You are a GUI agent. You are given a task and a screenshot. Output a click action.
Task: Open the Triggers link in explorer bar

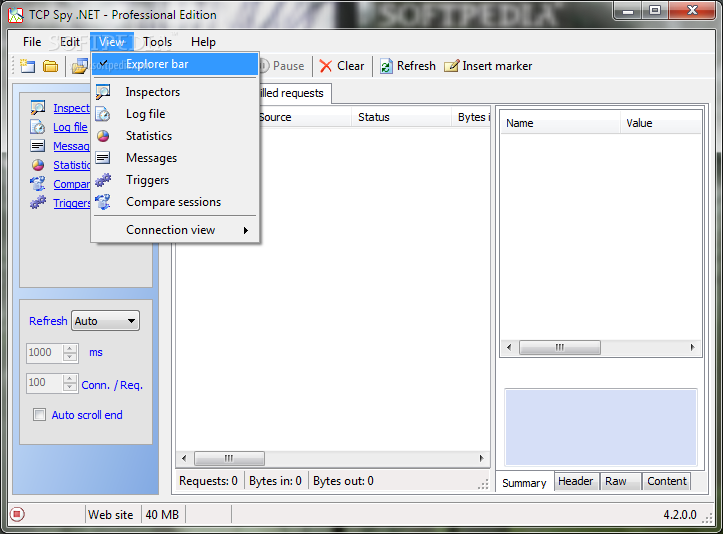(x=72, y=202)
